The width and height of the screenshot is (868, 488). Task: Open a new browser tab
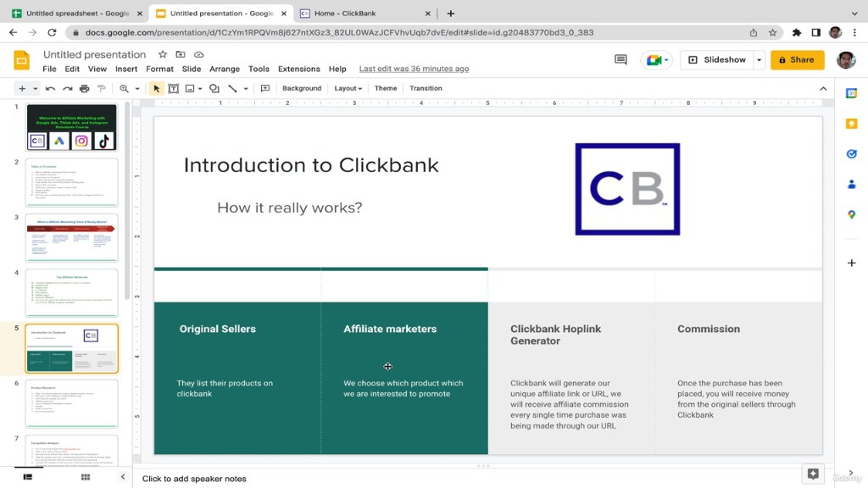[x=451, y=14]
